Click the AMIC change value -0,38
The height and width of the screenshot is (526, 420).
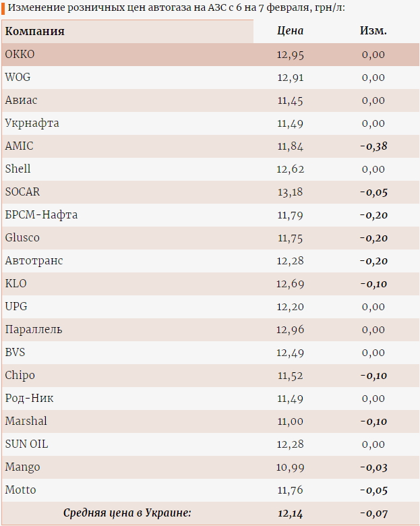coord(373,146)
